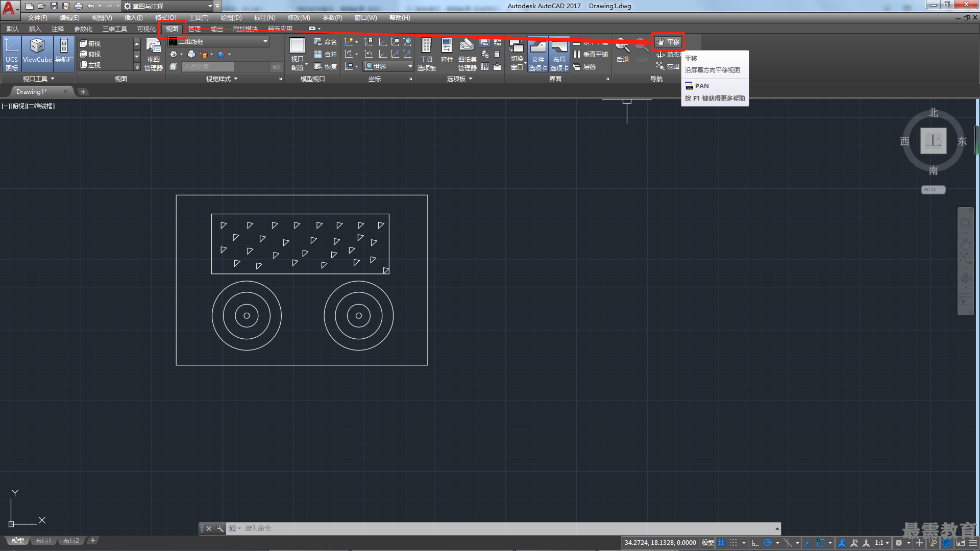Open the Sheet Set Manager (图纸集管理器)
Screen dimensions: 980x551
467,54
